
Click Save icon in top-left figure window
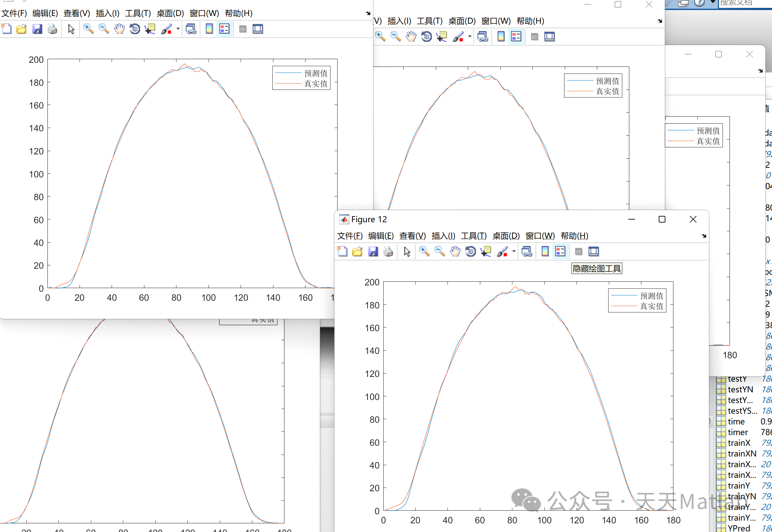37,29
